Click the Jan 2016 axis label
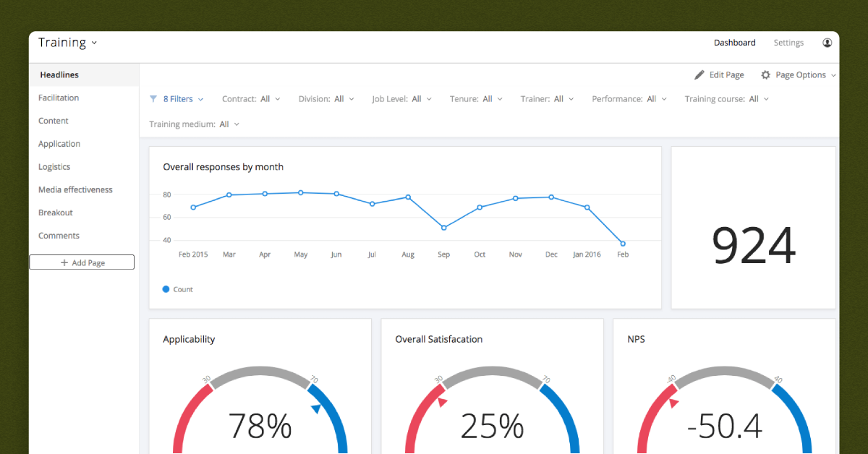Screen dimensions: 868x454 pyautogui.click(x=587, y=254)
